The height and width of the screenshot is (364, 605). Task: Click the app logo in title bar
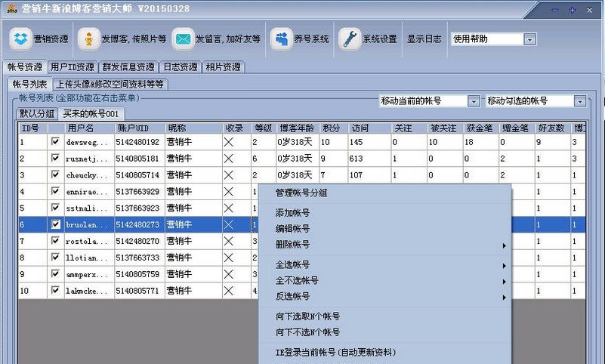coord(12,8)
